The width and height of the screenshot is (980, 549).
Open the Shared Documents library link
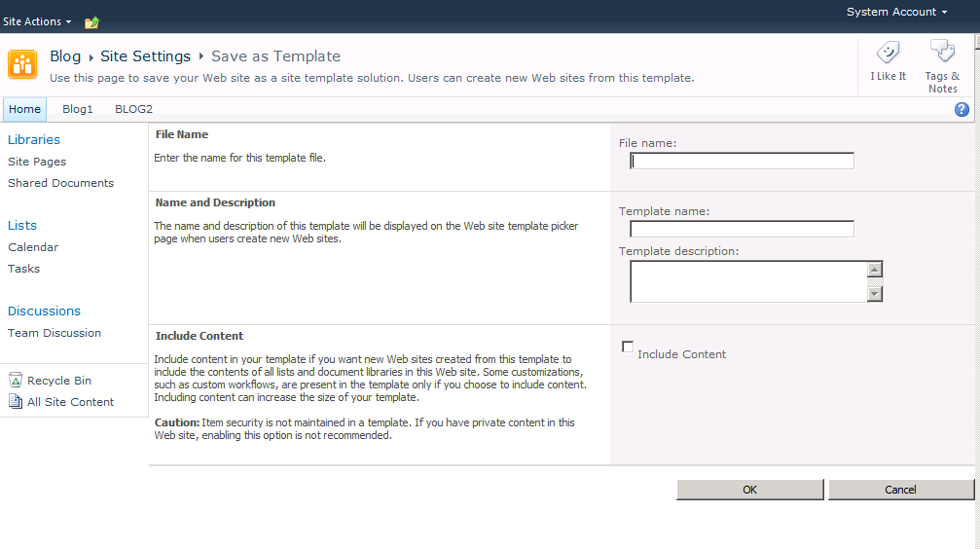pos(60,183)
